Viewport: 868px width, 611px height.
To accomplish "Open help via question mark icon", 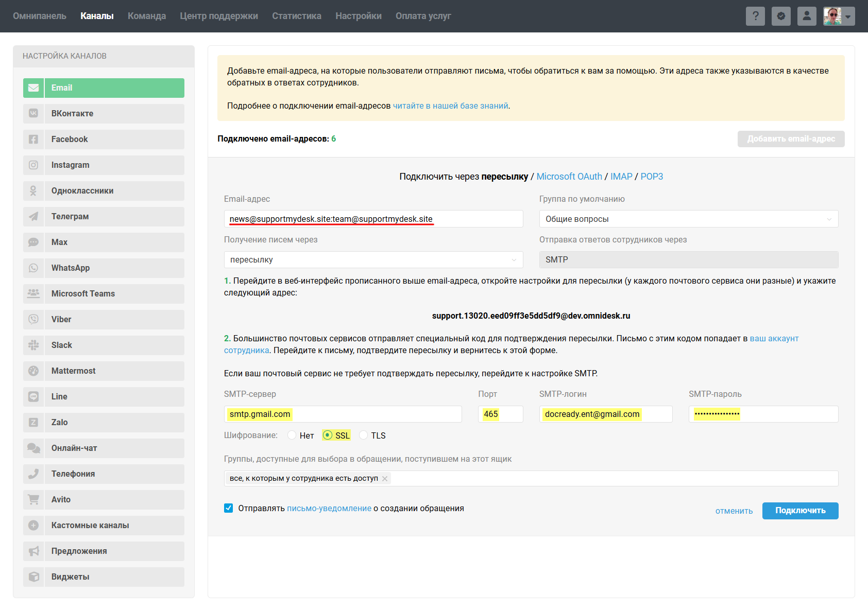I will coord(755,16).
